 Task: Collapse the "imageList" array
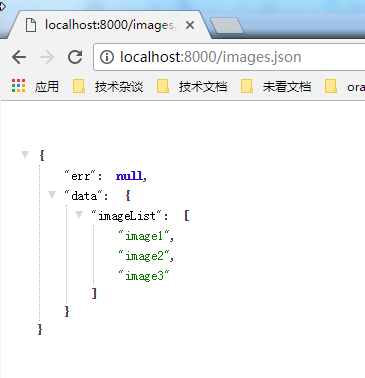tap(79, 214)
